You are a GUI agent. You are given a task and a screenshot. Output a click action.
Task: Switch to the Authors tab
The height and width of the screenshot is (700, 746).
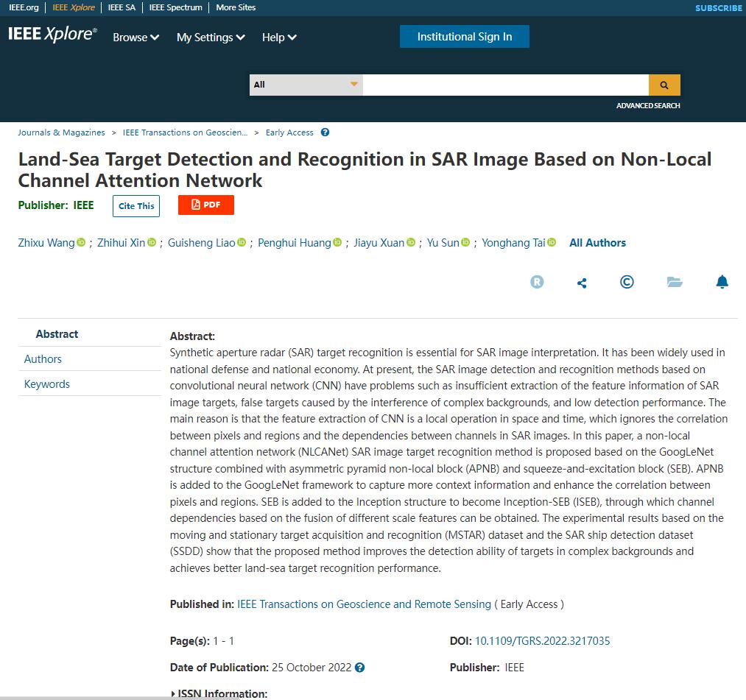click(x=43, y=359)
